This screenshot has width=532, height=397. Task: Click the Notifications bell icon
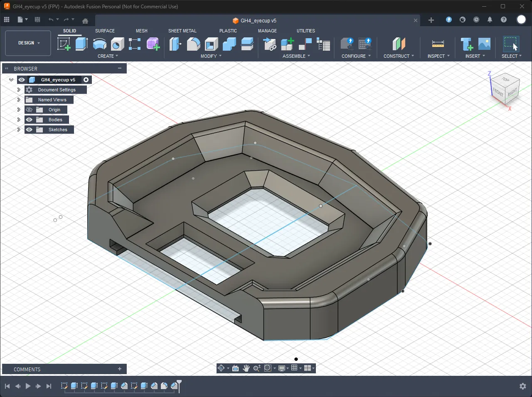490,20
